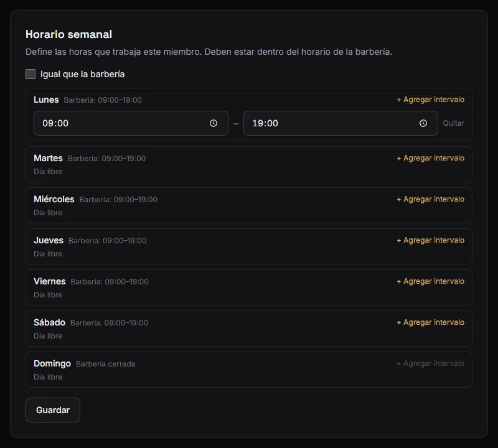Viewport: 498px width, 448px height.
Task: Add an interval for Miércoles
Action: [430, 199]
